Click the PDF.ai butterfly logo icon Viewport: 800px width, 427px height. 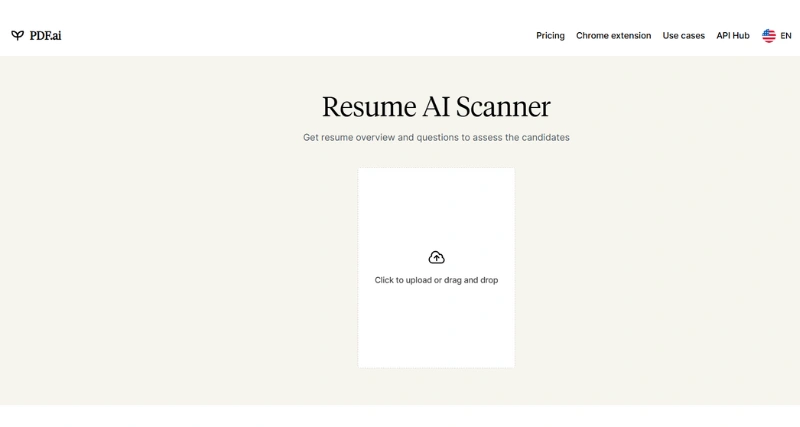click(18, 35)
